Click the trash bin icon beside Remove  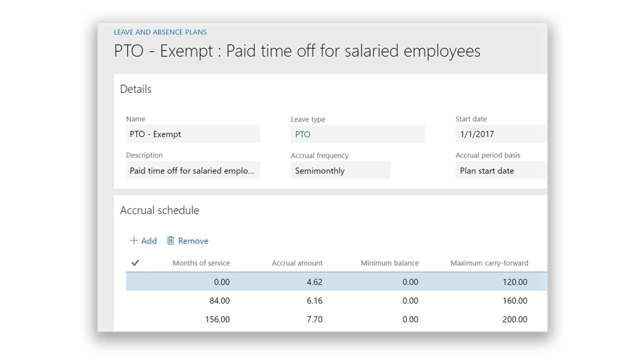point(171,240)
